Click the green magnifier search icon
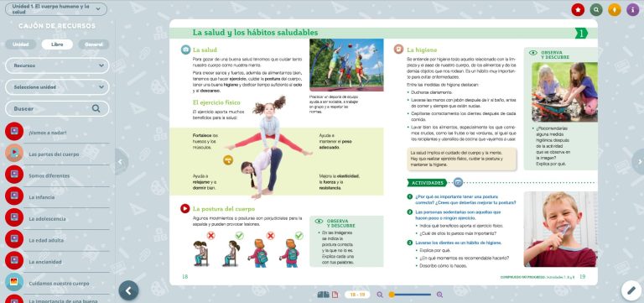The height and width of the screenshot is (303, 644). [596, 10]
